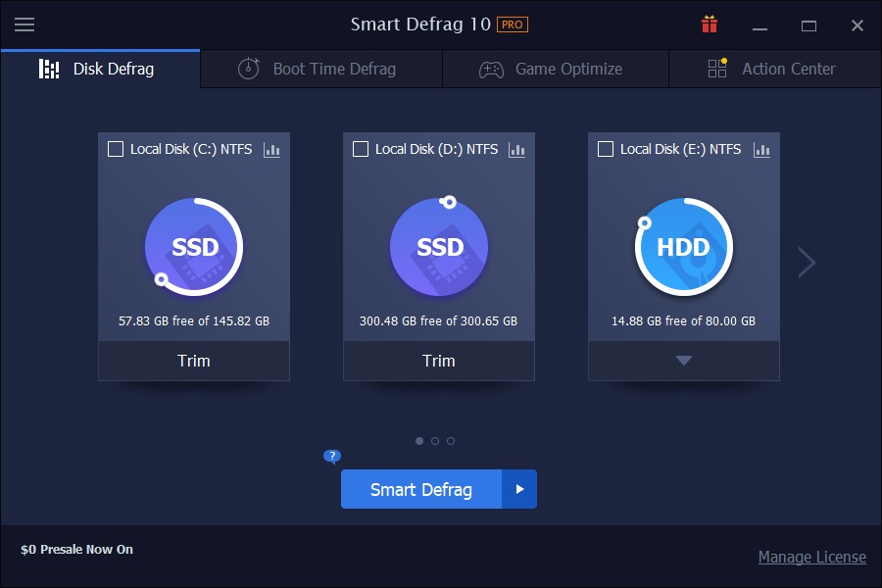Click the Smart Defrag 10 title text
The height and width of the screenshot is (588, 882).
(x=420, y=24)
